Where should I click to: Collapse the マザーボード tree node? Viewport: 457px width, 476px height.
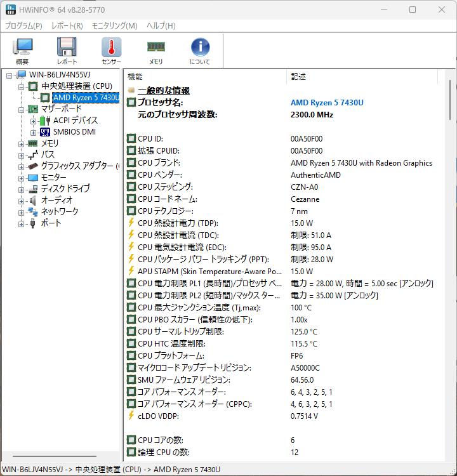[x=22, y=109]
